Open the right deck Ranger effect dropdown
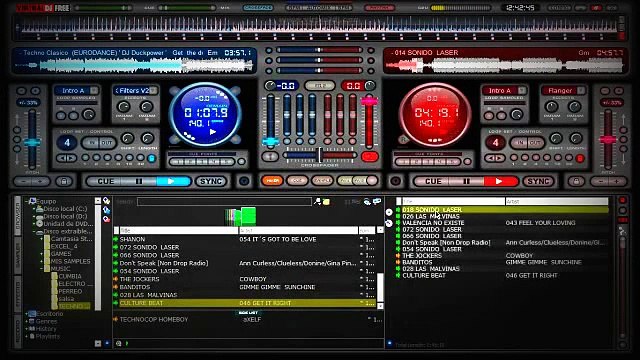The image size is (640, 360). coord(581,90)
